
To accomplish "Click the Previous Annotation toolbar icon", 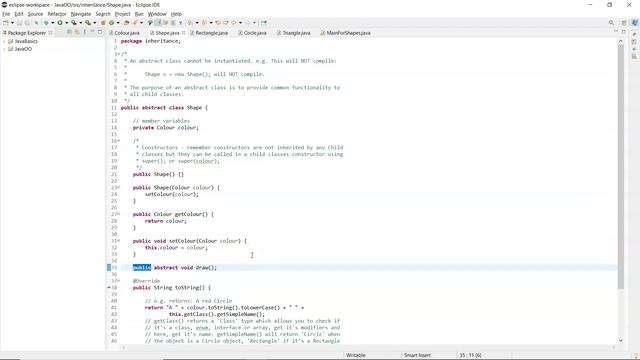I will [204, 23].
